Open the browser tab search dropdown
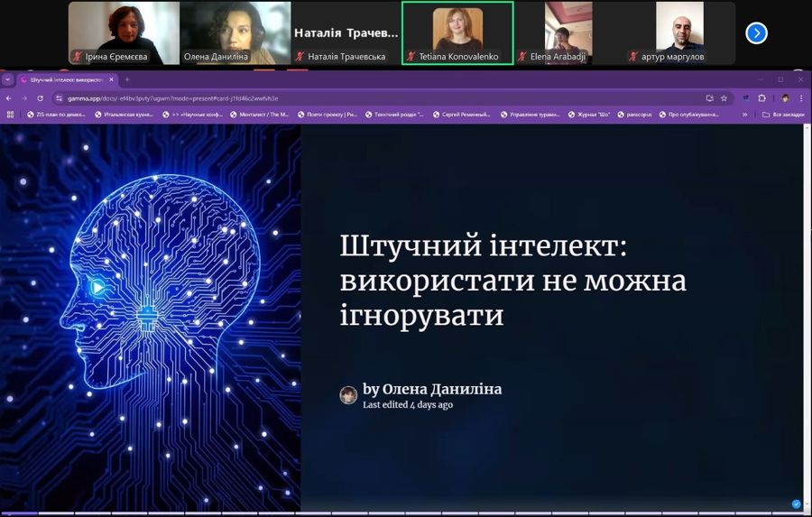Image resolution: width=812 pixels, height=517 pixels. tap(8, 79)
